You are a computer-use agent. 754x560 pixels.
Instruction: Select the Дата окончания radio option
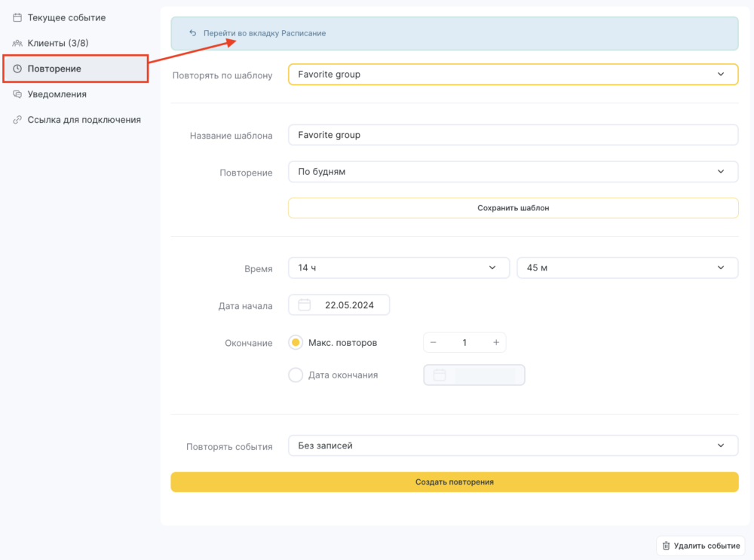(x=296, y=375)
